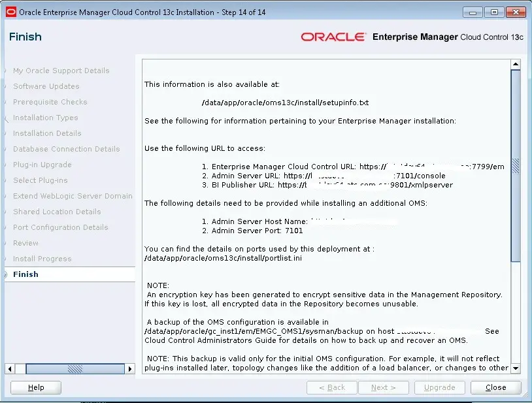Click the disabled Back button

pyautogui.click(x=332, y=387)
